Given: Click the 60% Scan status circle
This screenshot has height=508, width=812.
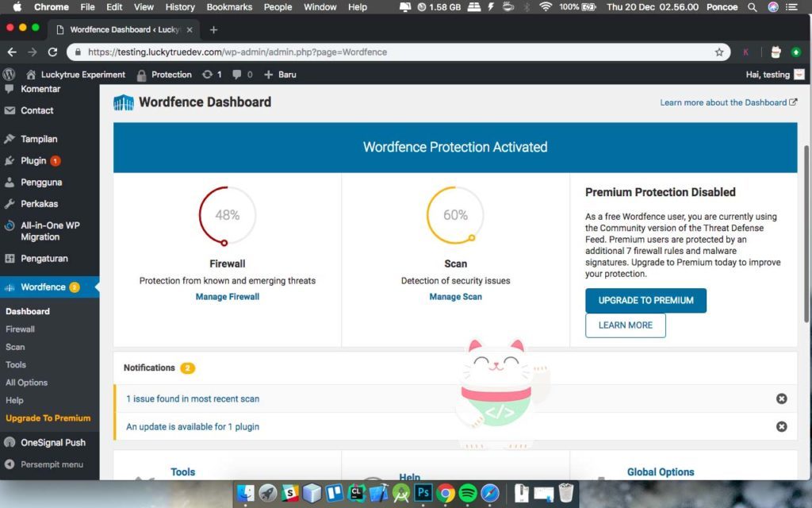Looking at the screenshot, I should point(455,215).
